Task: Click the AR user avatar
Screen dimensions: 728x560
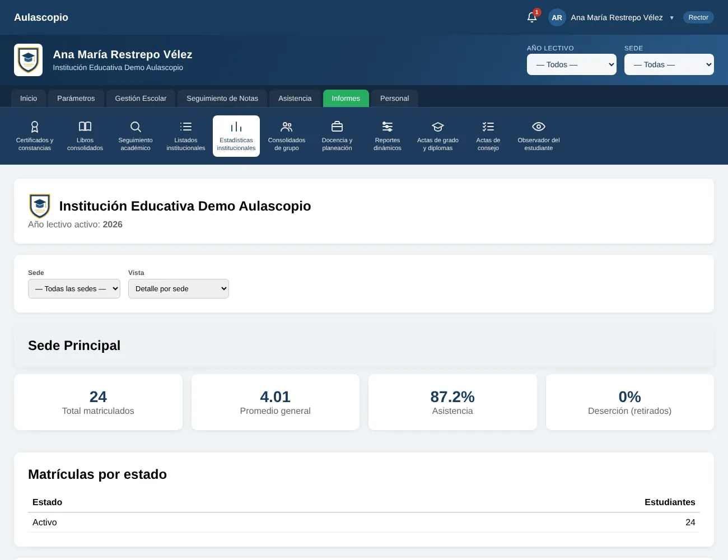Action: (557, 17)
